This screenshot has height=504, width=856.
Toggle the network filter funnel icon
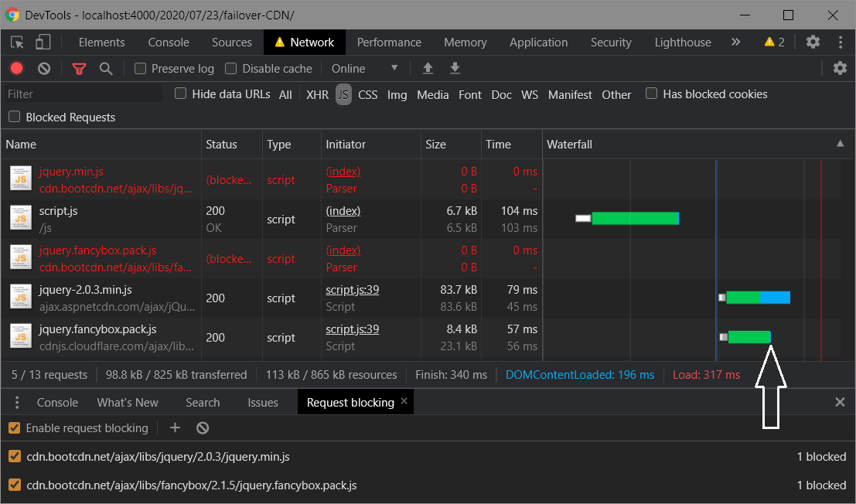(79, 68)
